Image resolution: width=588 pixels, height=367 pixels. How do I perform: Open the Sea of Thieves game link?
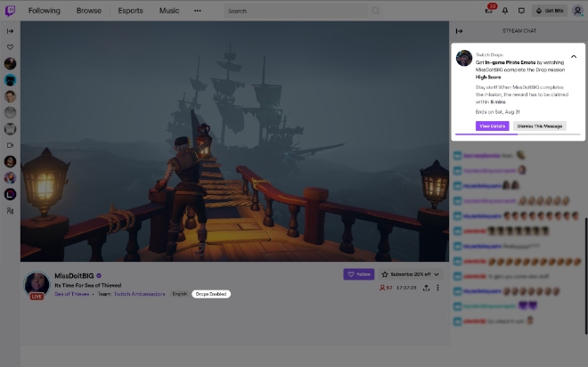click(x=72, y=294)
